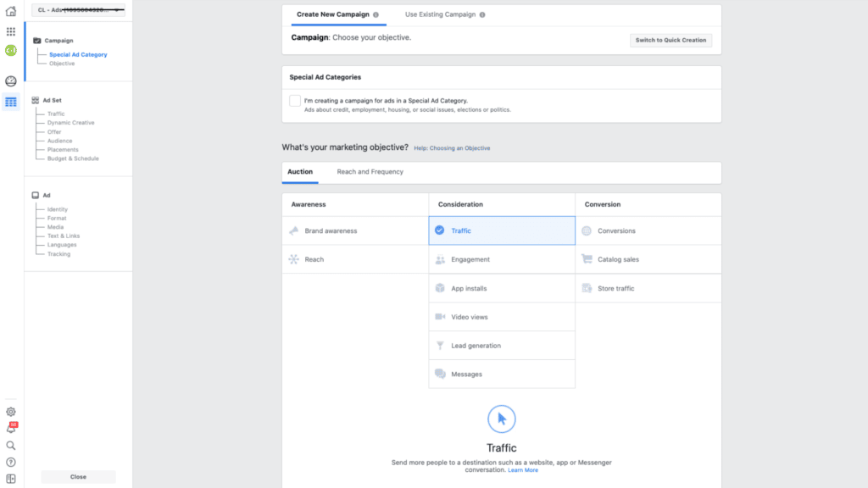Open the settings gear icon
This screenshot has height=488, width=868.
[x=11, y=412]
